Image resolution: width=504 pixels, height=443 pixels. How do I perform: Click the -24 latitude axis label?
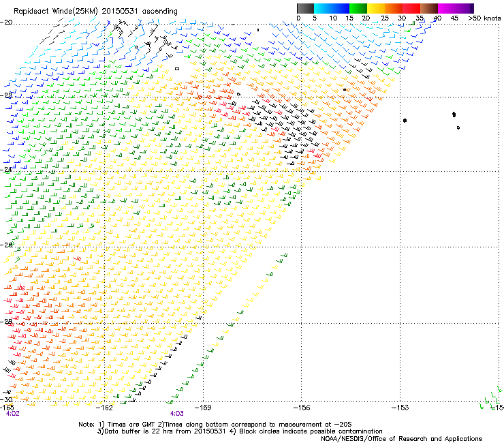coord(6,169)
